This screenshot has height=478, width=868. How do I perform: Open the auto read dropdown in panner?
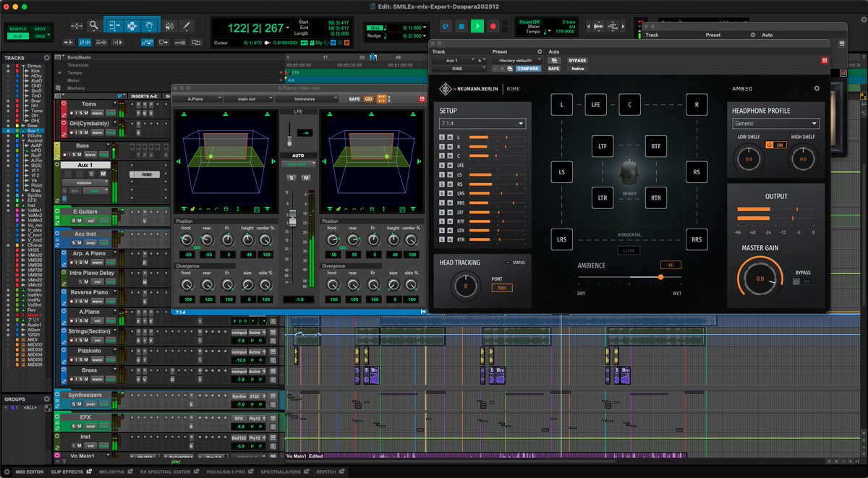click(298, 164)
